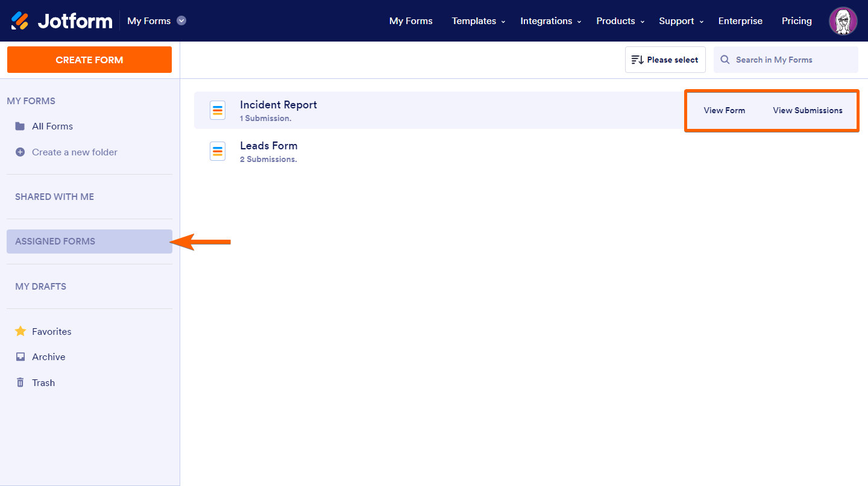Click the Jotform wordmark text

pyautogui.click(x=75, y=21)
